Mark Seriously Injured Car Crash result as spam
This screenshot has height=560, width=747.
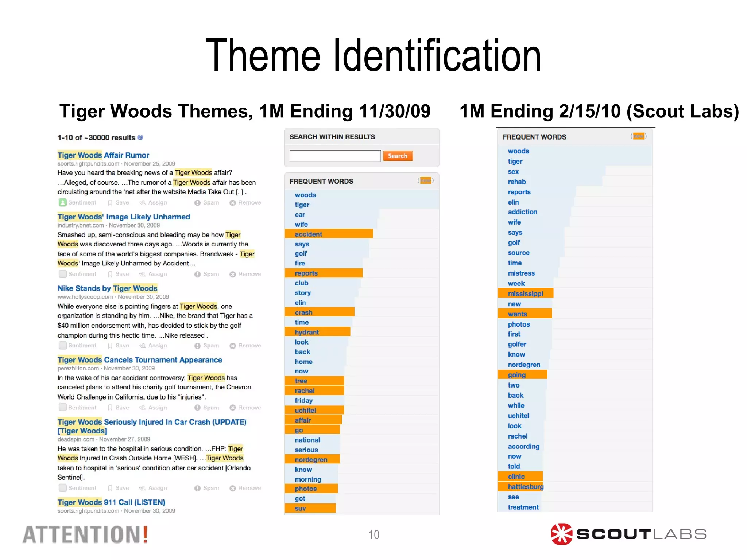(x=207, y=488)
